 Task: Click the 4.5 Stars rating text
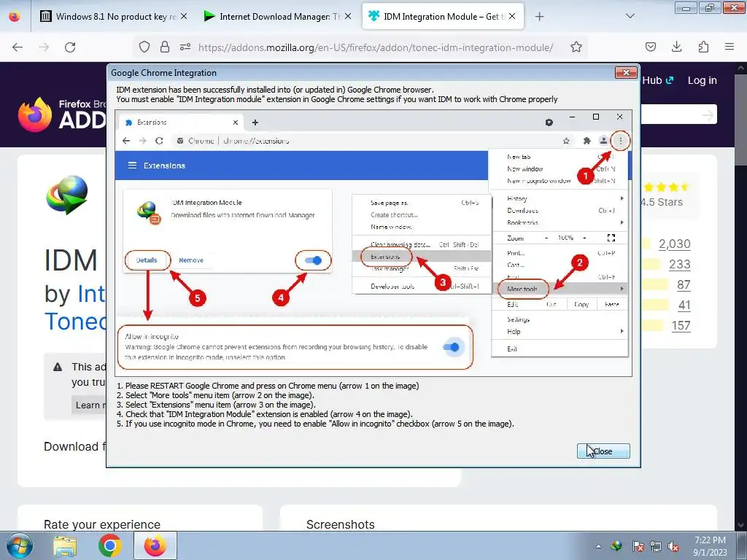[662, 202]
